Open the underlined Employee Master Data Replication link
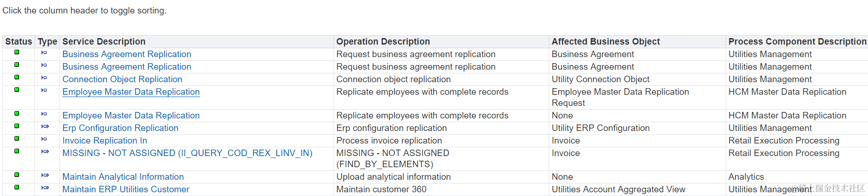 pyautogui.click(x=131, y=92)
